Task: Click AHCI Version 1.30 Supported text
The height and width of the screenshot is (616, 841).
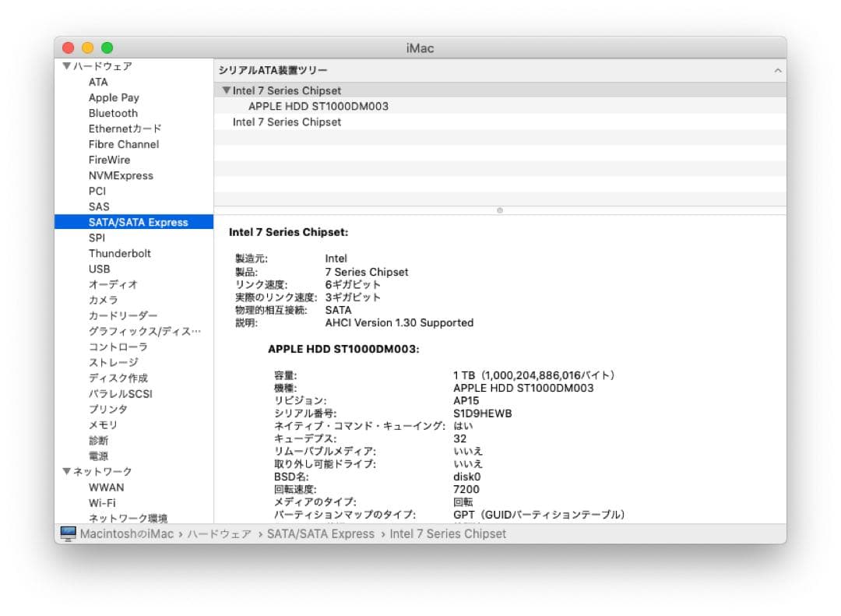Action: pos(399,322)
